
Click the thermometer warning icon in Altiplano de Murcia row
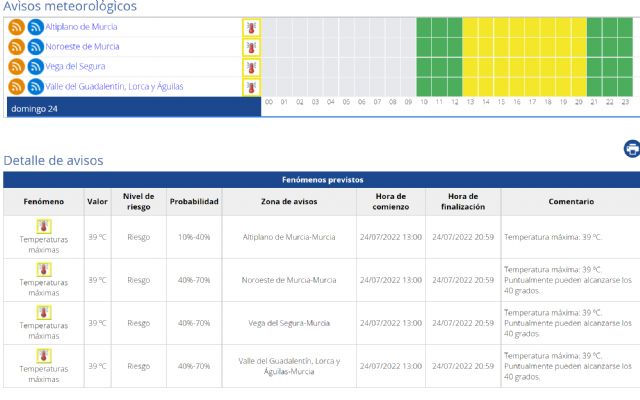[x=251, y=27]
